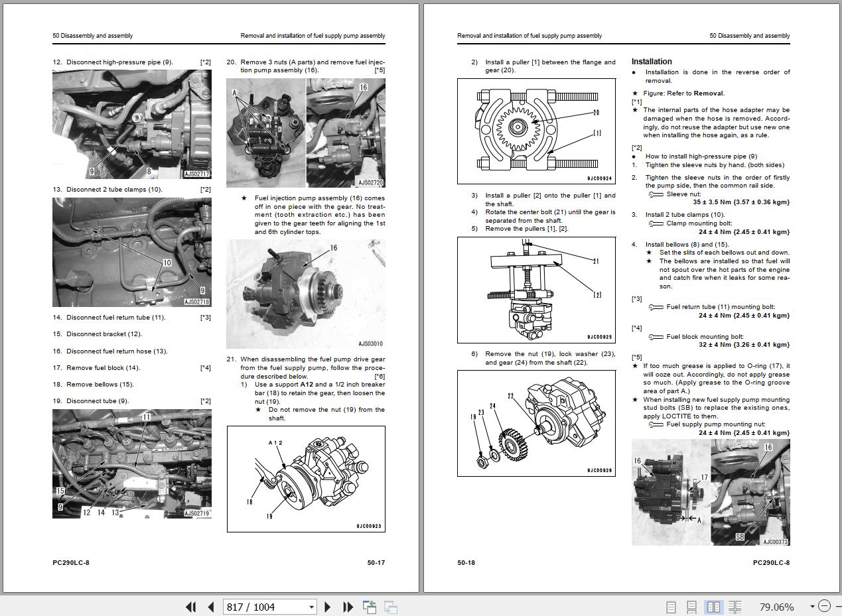The image size is (842, 616).
Task: Click step '16. Disconnect fuel return hose (13).'
Action: pyautogui.click(x=110, y=351)
